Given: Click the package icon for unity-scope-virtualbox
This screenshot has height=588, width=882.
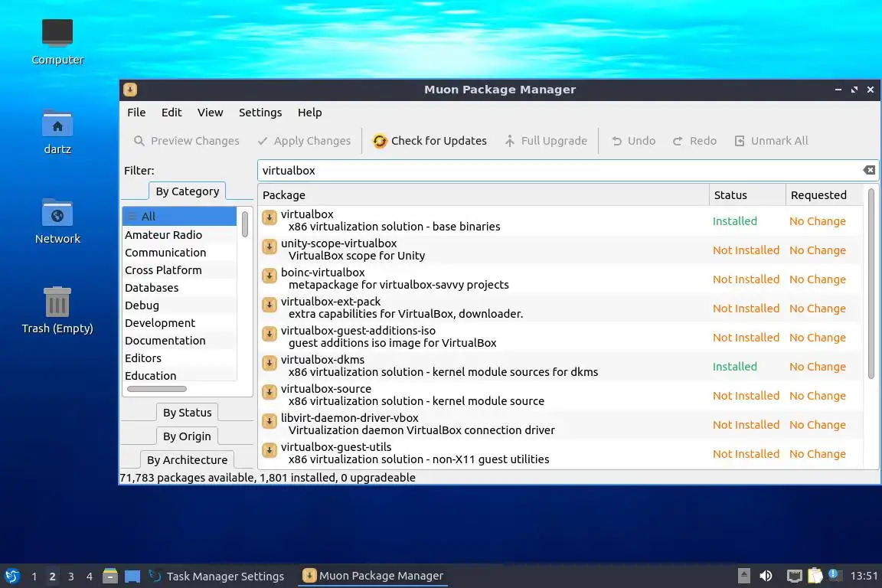Looking at the screenshot, I should pyautogui.click(x=269, y=247).
